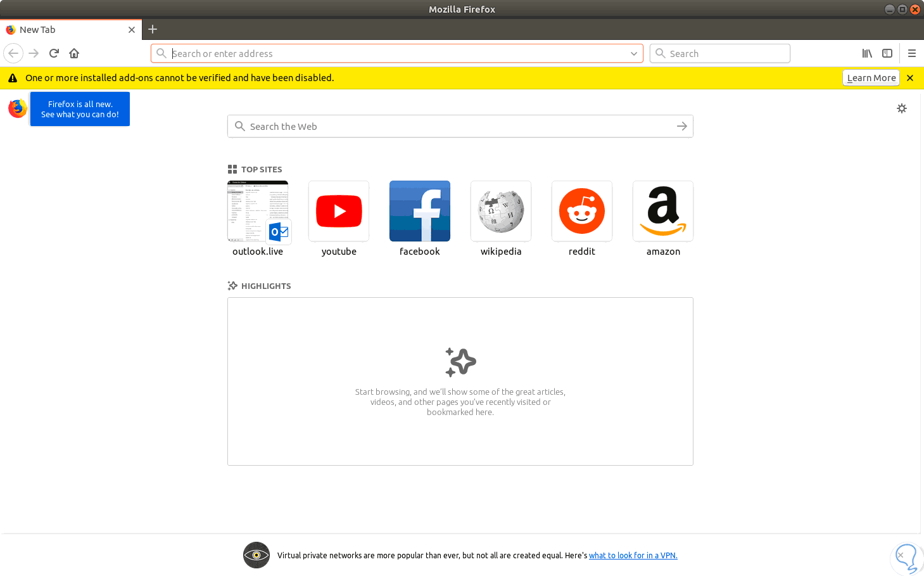Minimize the Firefox window
924x576 pixels.
point(889,9)
